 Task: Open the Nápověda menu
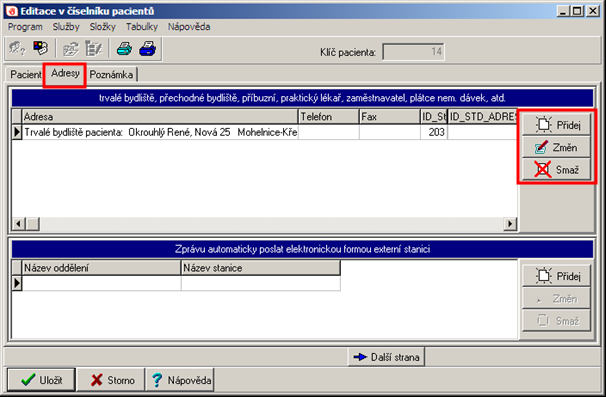click(x=189, y=27)
